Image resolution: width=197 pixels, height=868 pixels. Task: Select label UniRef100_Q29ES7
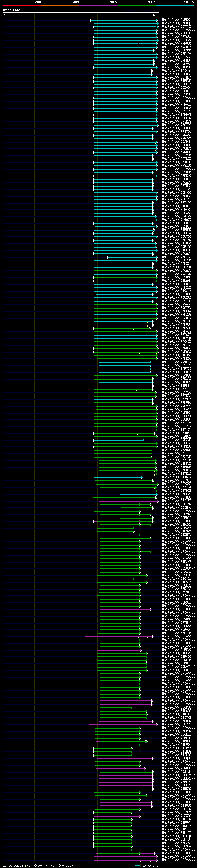(177, 575)
